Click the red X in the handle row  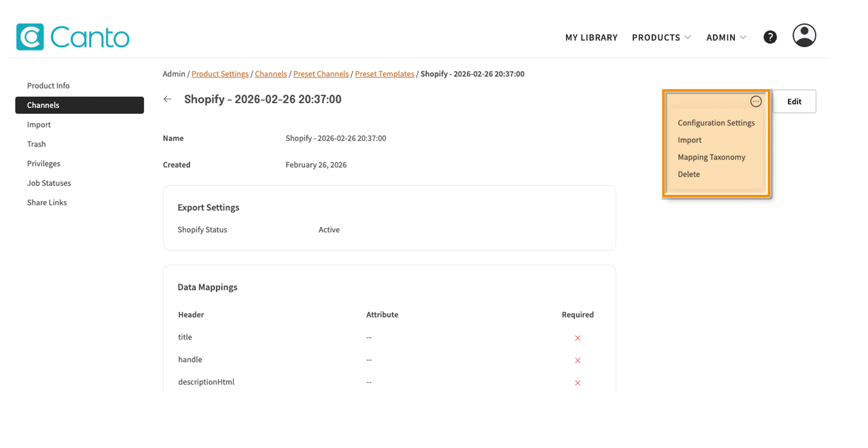[578, 360]
